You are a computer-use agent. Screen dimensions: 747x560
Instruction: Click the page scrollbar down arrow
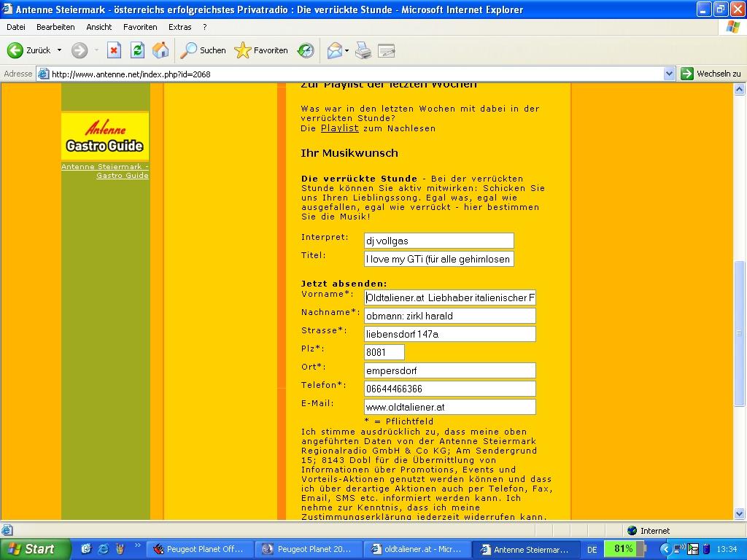(740, 513)
